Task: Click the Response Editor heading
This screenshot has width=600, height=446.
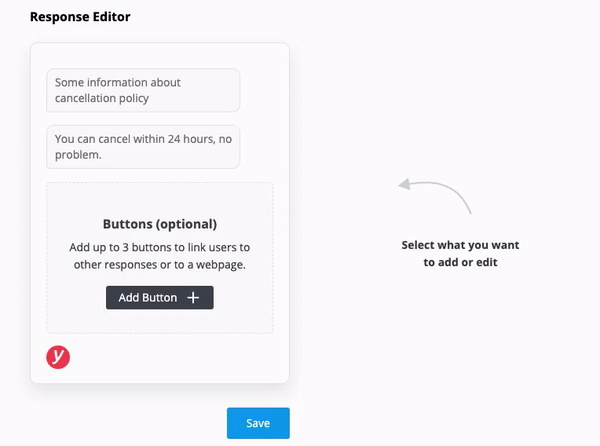Action: coord(80,17)
